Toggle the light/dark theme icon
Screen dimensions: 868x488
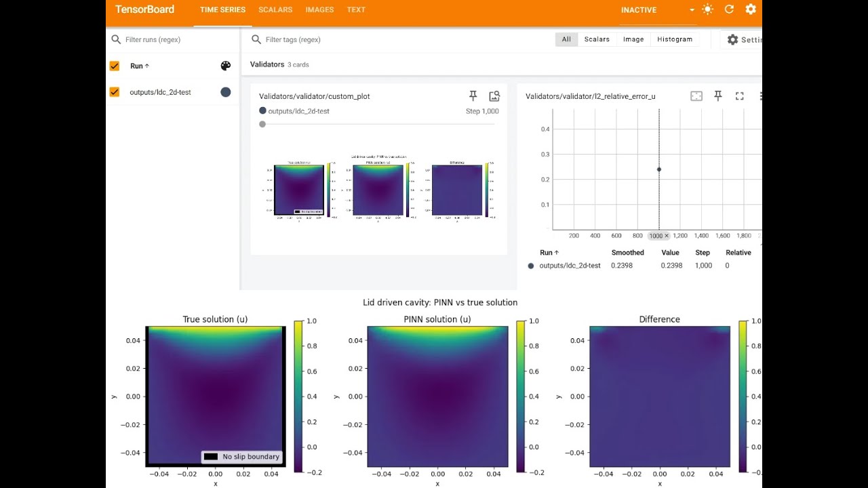click(x=708, y=9)
